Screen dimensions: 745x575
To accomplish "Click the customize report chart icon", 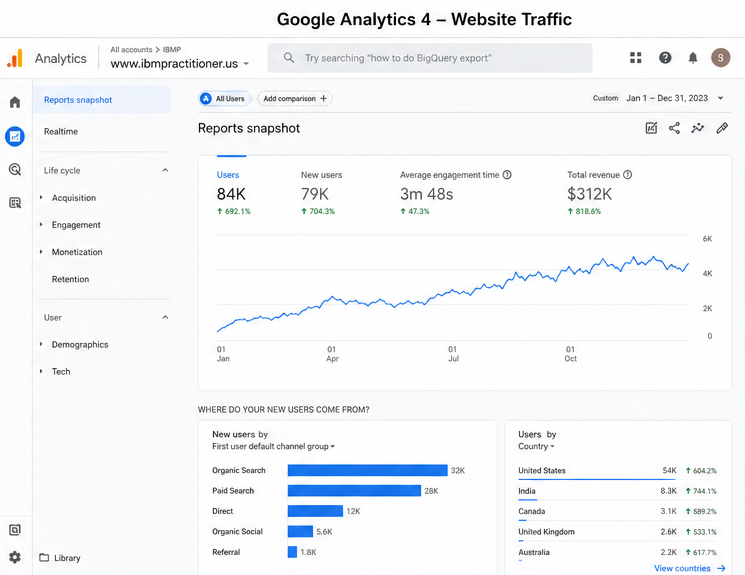I will click(651, 128).
